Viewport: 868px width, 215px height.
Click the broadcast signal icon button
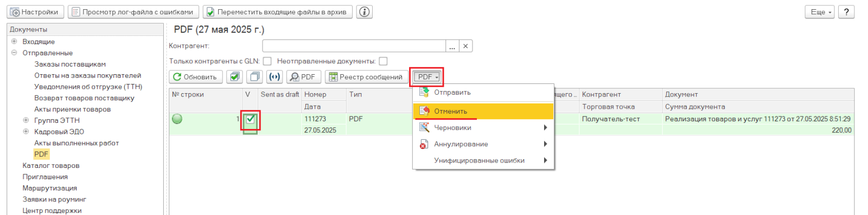[275, 77]
